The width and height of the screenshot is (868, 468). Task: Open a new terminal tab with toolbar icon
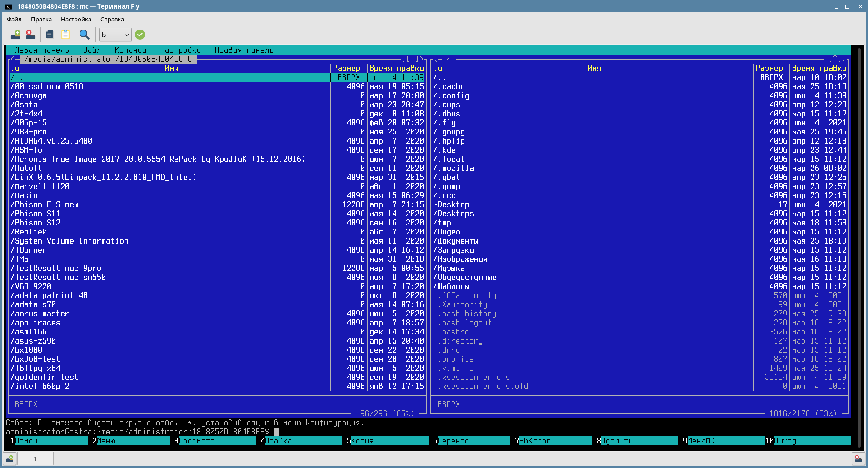point(15,35)
